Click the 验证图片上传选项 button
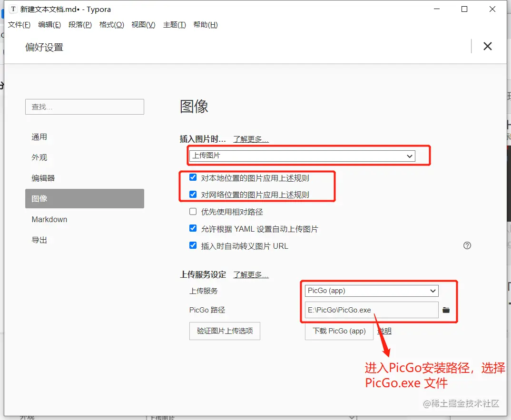The image size is (511, 420). click(225, 331)
